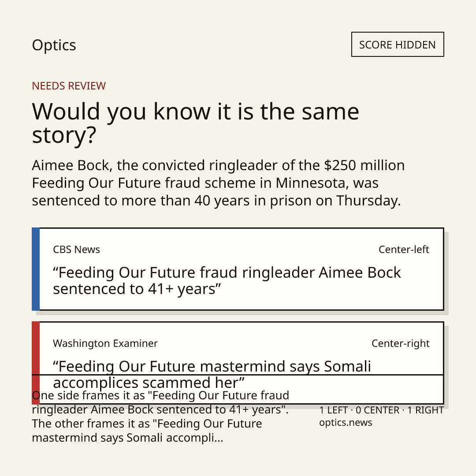476x476 pixels.
Task: Open the Optics logo title
Action: click(x=54, y=45)
